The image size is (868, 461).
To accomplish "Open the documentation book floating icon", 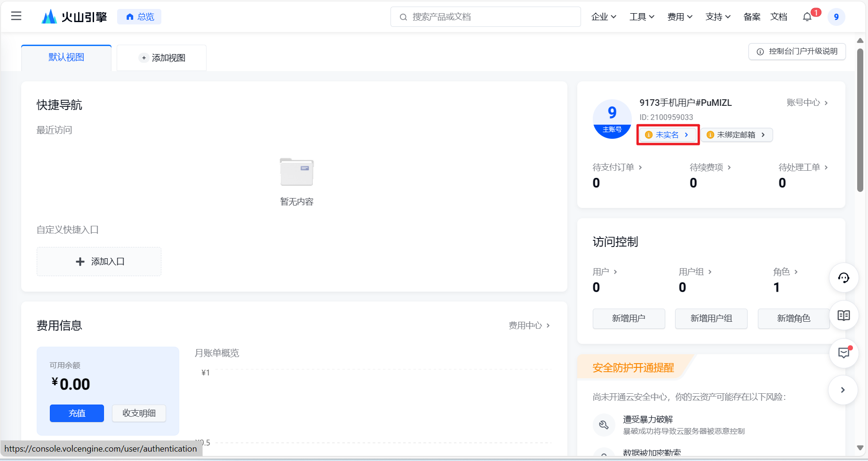I will [x=844, y=316].
